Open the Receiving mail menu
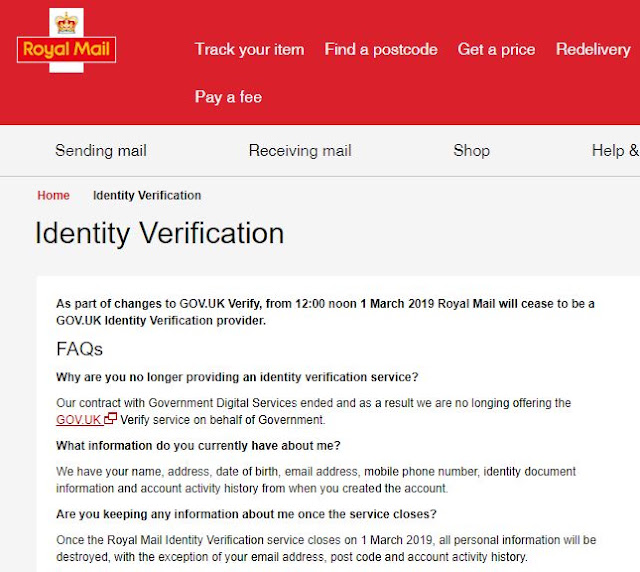This screenshot has width=640, height=572. pyautogui.click(x=300, y=151)
